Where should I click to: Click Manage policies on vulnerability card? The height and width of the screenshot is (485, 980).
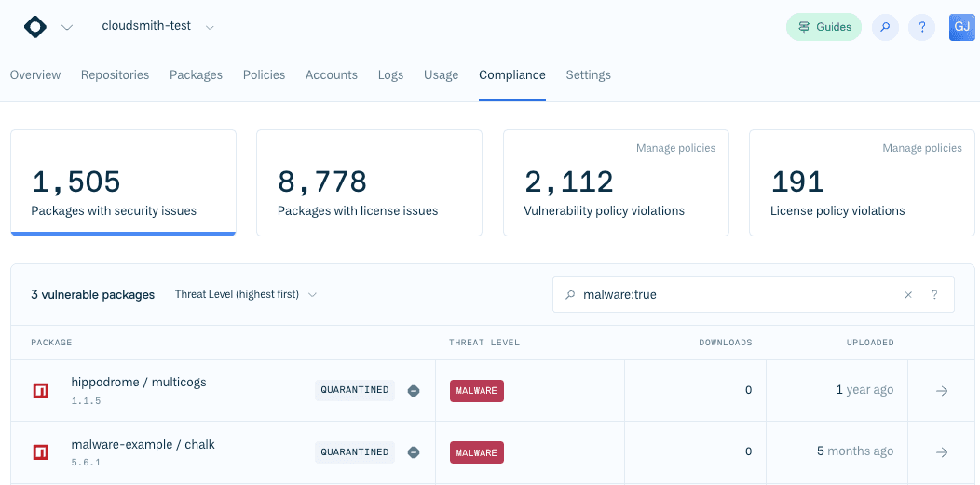[675, 148]
